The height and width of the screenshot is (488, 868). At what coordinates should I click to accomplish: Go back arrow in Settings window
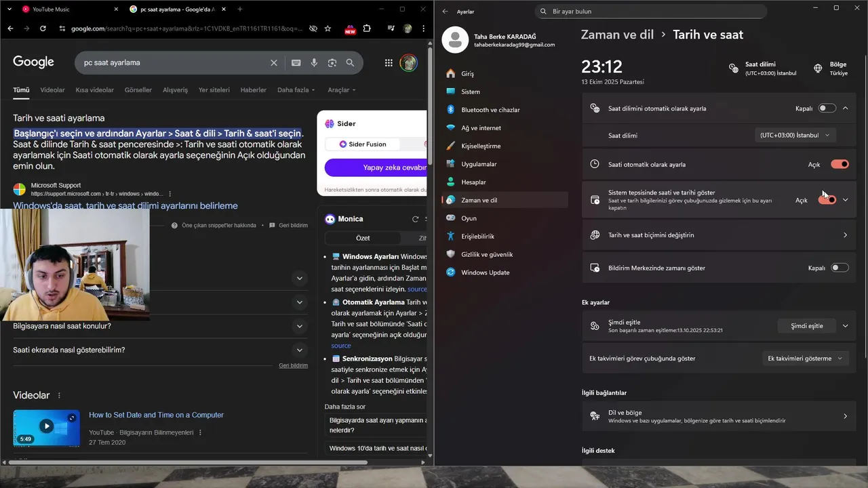point(445,12)
